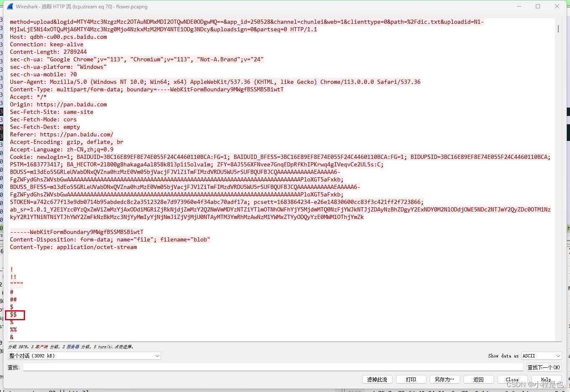Click the 滤掉此流 filter out stream button
The image size is (570, 392).
377,379
